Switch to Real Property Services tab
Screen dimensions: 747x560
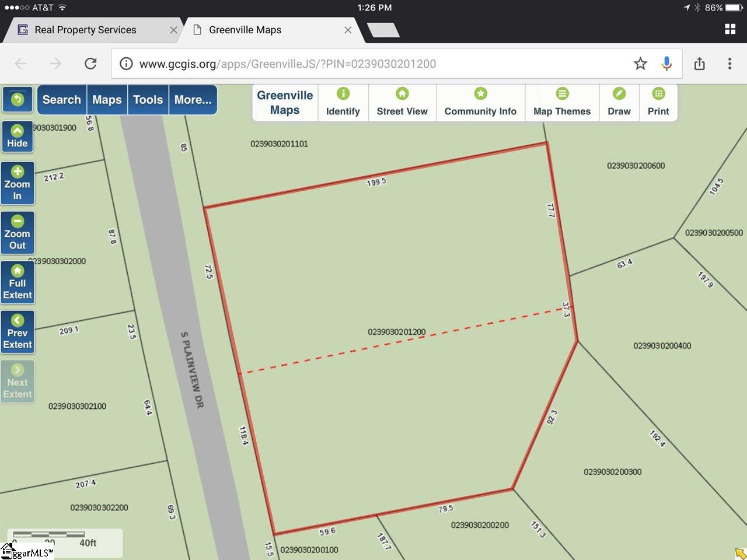tap(85, 30)
